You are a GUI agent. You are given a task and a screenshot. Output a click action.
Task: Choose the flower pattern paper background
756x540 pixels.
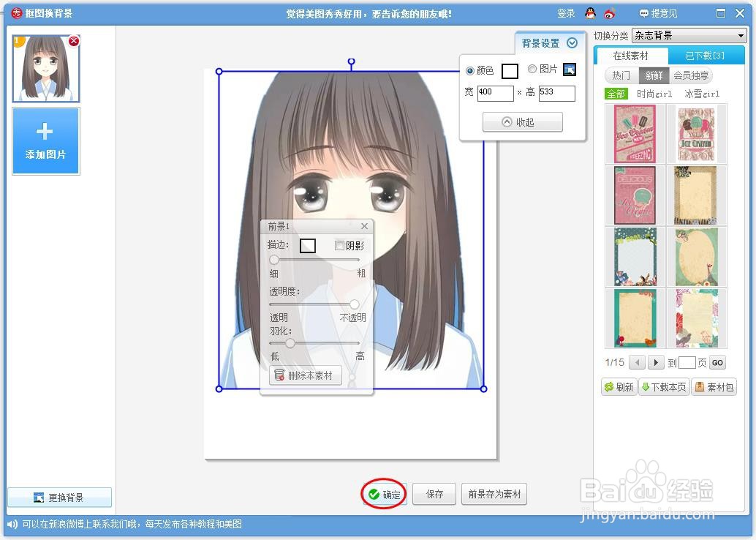coord(696,318)
